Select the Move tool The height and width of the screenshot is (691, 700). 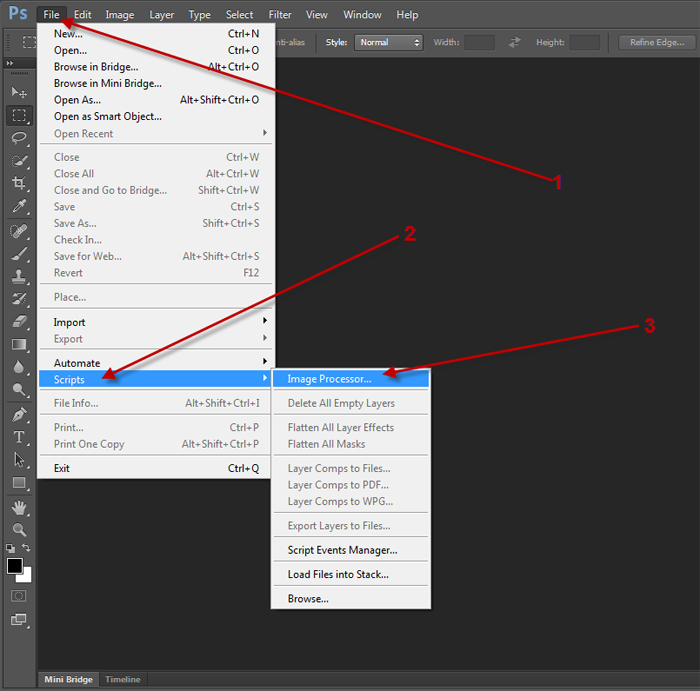click(19, 92)
